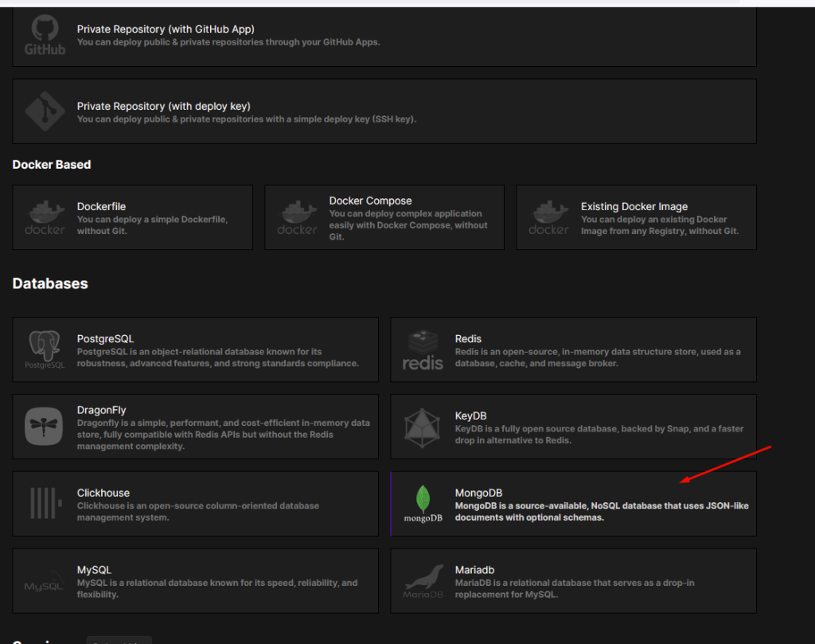This screenshot has width=815, height=644.
Task: Click the Clickhouse bars icon
Action: point(45,503)
